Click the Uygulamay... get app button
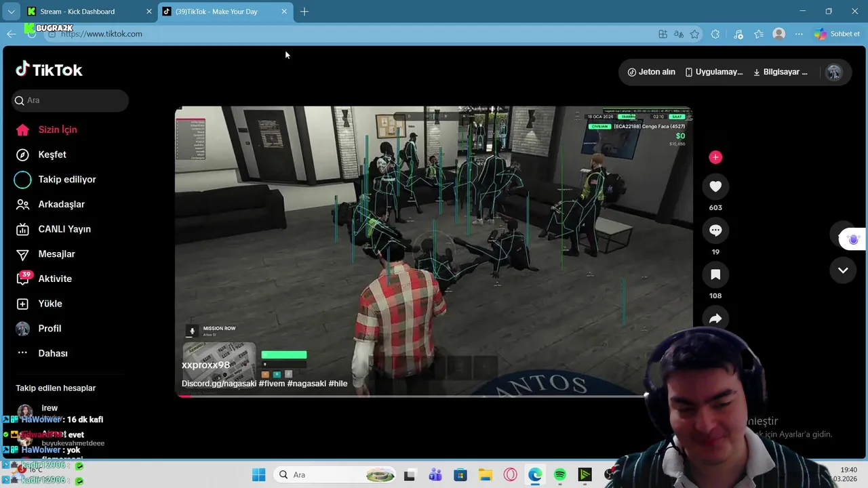 click(x=713, y=72)
